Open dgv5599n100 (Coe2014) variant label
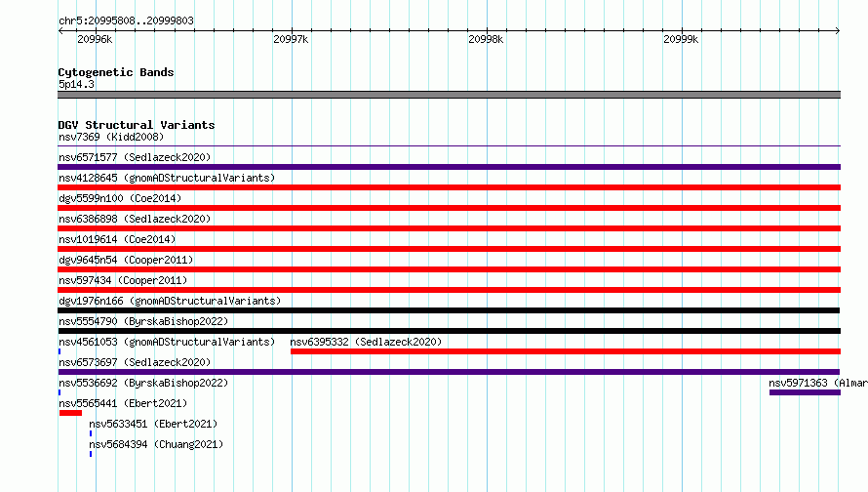 120,198
